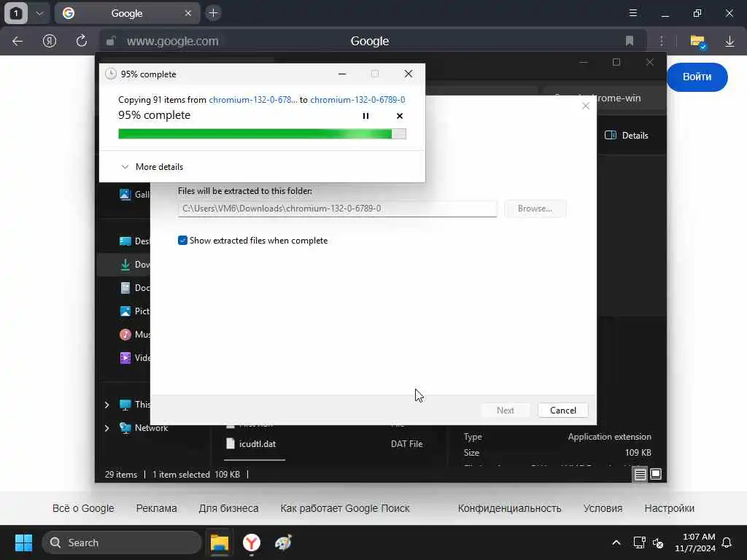Open Условия footer link
Viewport: 747px width, 560px height.
click(x=603, y=508)
